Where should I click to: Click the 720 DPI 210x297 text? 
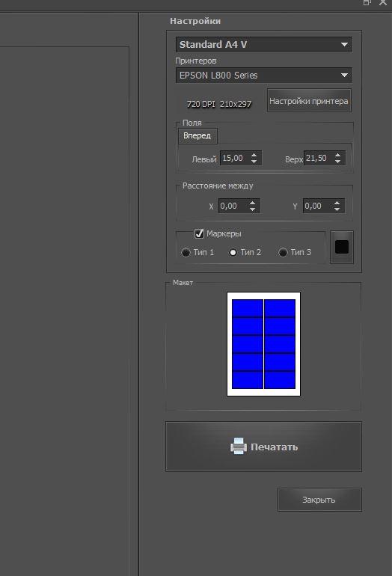pos(219,104)
